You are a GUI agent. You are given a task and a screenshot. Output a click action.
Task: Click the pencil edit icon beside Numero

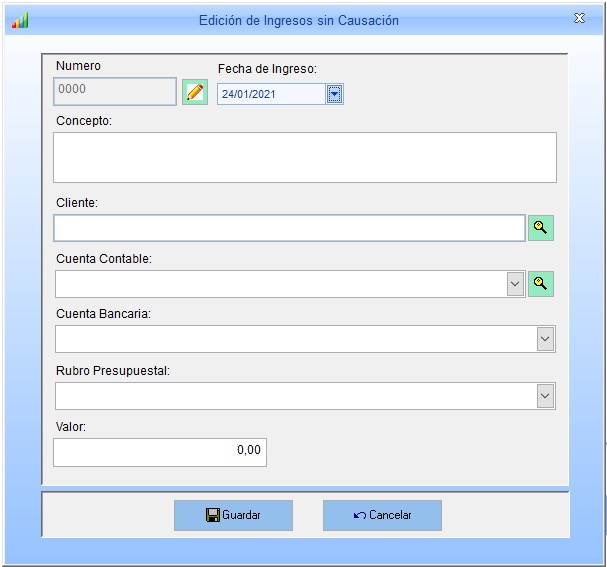pos(195,93)
